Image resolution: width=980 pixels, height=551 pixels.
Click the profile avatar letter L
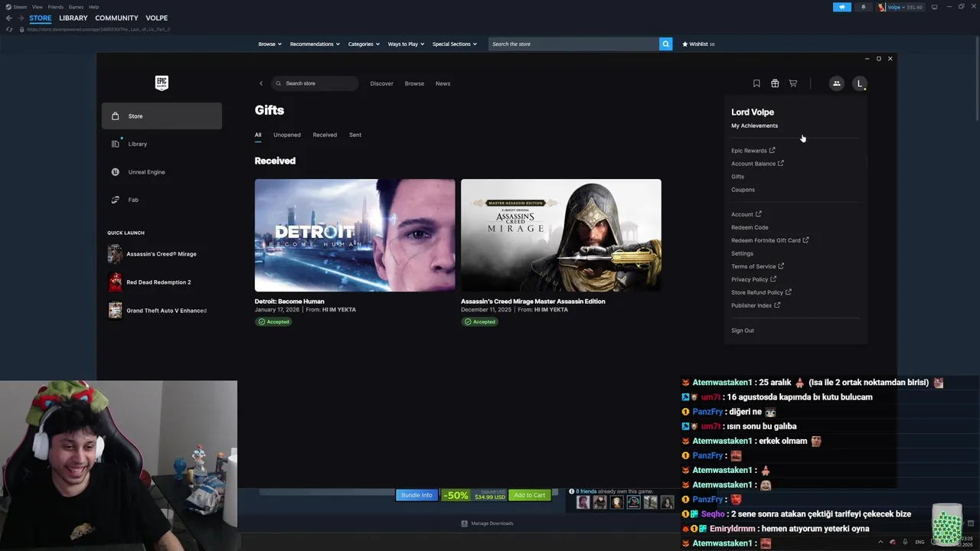[x=860, y=83]
